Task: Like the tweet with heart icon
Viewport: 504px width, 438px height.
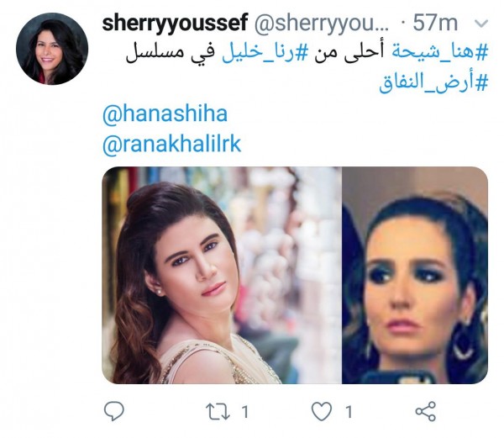Action: 322,411
